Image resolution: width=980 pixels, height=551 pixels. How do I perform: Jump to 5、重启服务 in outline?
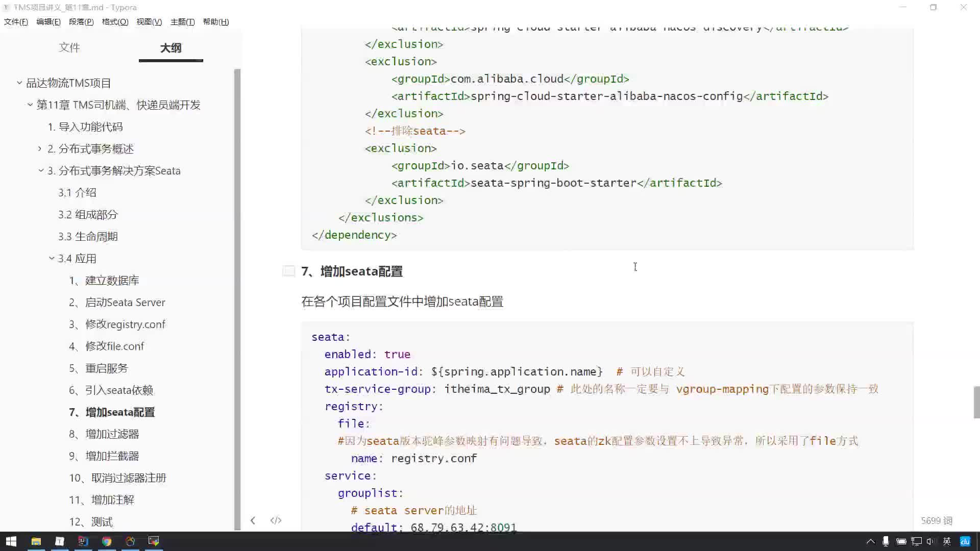99,368
